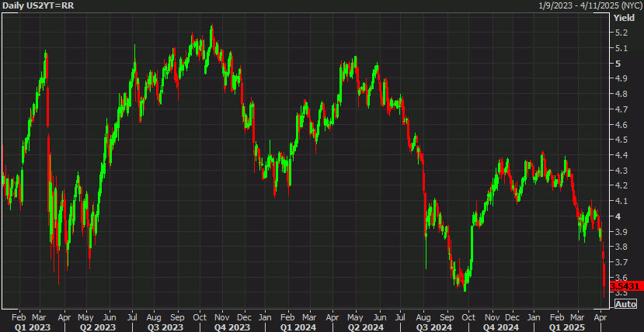Screen dimensions: 644x332
Task: Select the bold 5 yield axis label
Action: tap(618, 64)
